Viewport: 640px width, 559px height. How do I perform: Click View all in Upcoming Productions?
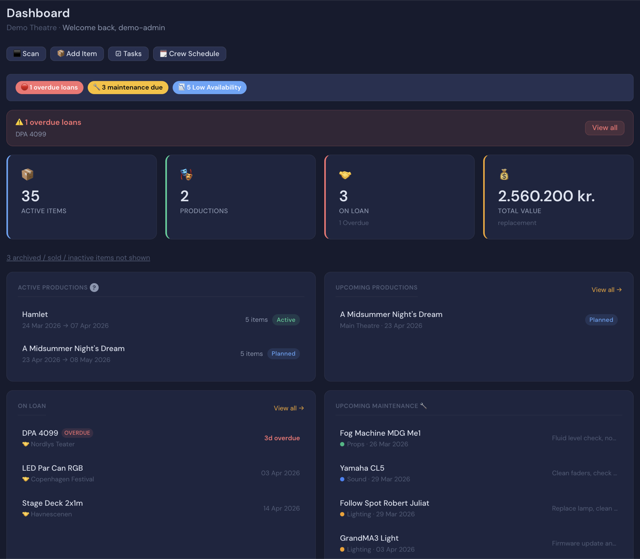click(x=607, y=290)
